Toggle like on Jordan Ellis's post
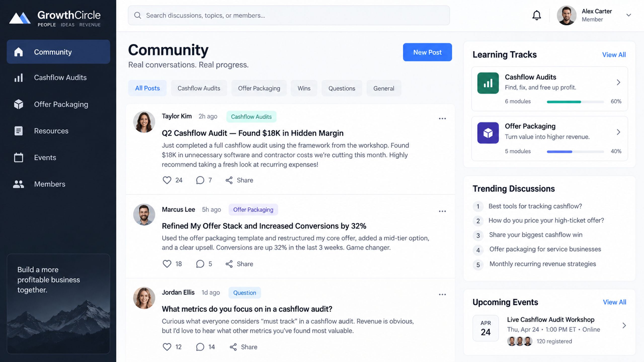This screenshot has height=362, width=644. point(167,347)
